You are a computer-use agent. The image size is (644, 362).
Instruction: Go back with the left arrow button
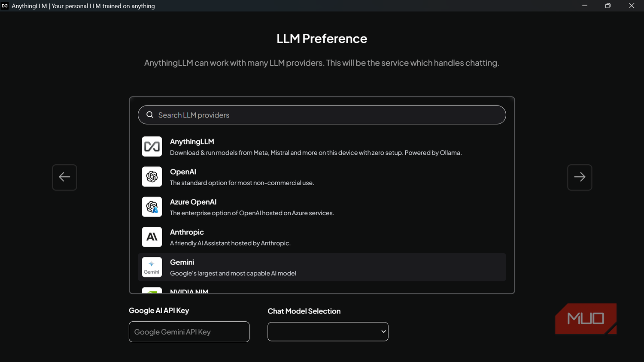[x=64, y=177]
